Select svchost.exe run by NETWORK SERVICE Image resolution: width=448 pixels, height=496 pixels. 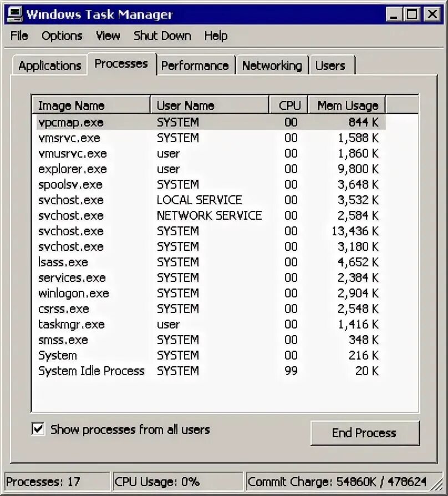pyautogui.click(x=211, y=215)
